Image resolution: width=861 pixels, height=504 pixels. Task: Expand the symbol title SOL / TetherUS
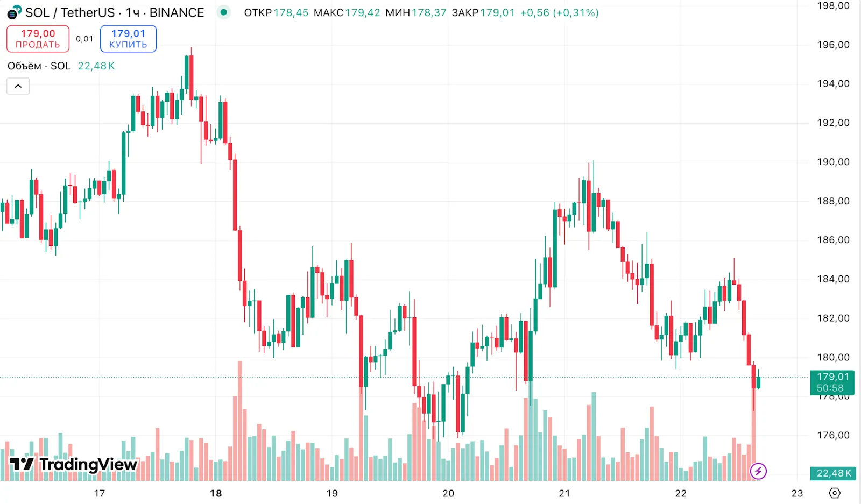[70, 12]
